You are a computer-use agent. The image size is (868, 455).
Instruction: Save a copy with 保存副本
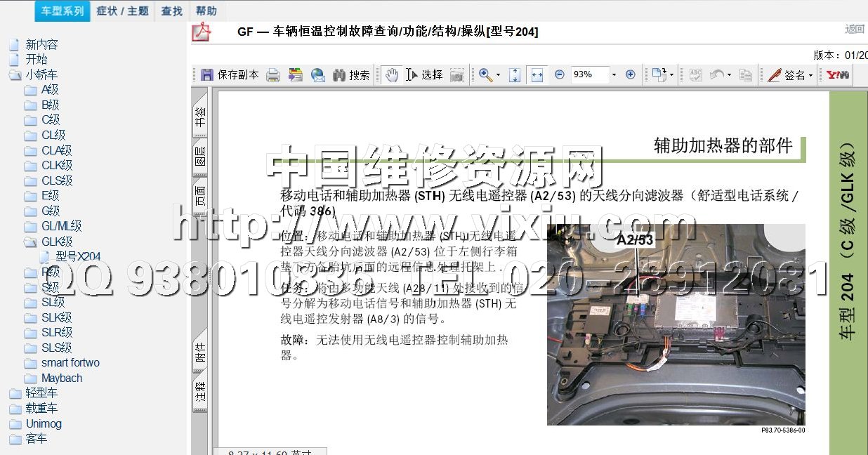coord(230,74)
